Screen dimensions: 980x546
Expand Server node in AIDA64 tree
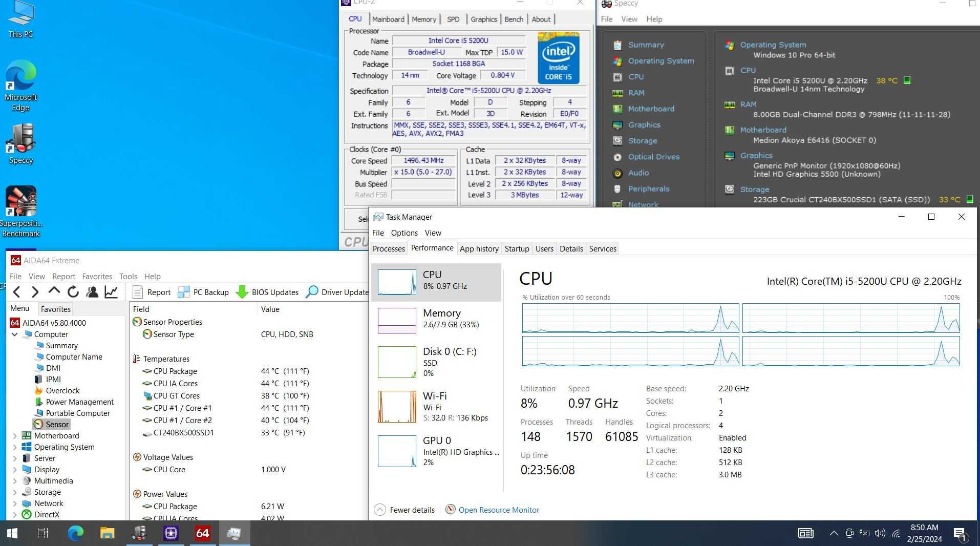pos(14,458)
